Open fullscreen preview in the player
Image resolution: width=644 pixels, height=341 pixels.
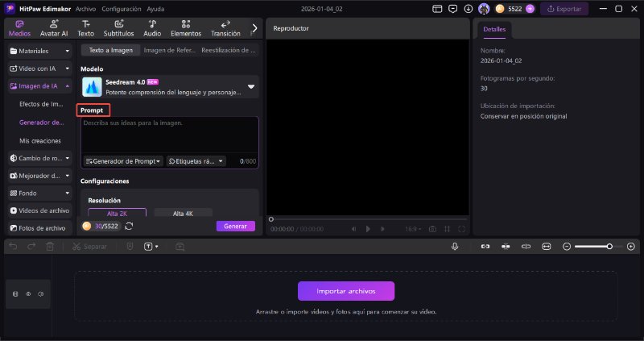[x=460, y=229]
